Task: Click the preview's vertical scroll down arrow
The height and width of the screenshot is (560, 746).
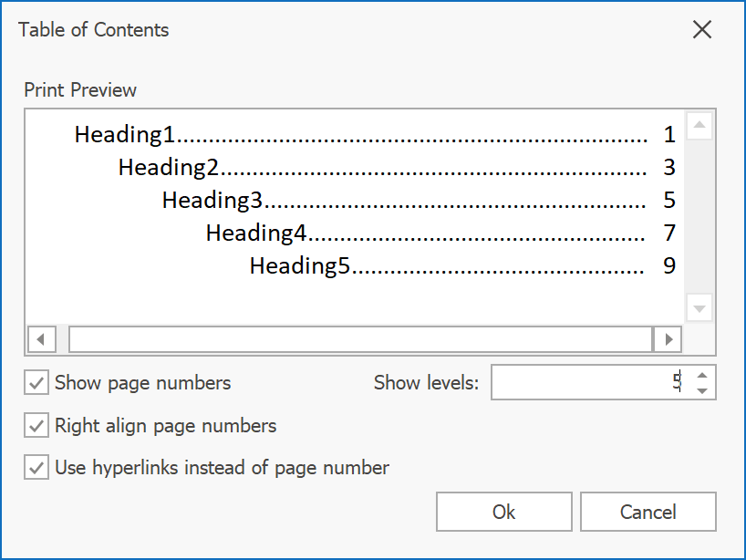Action: pyautogui.click(x=699, y=309)
